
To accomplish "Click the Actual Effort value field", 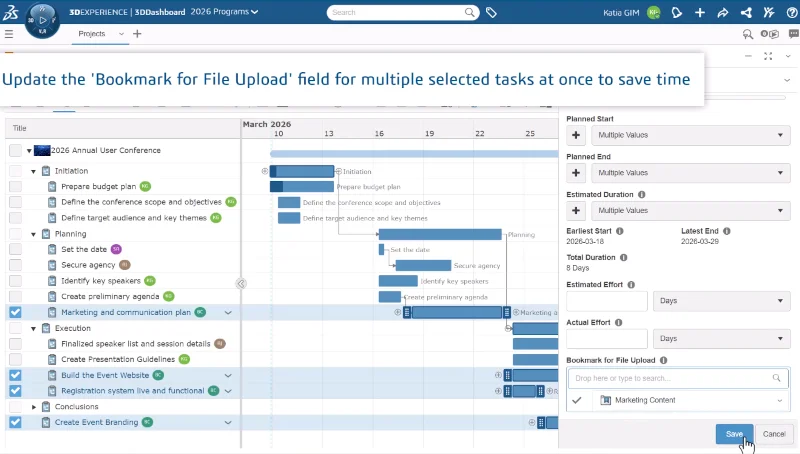I will [607, 339].
